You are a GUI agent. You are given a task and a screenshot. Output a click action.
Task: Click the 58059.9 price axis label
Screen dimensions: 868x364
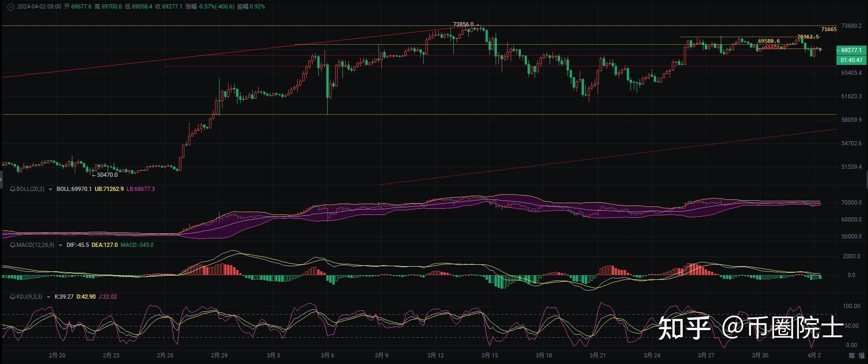pos(852,120)
